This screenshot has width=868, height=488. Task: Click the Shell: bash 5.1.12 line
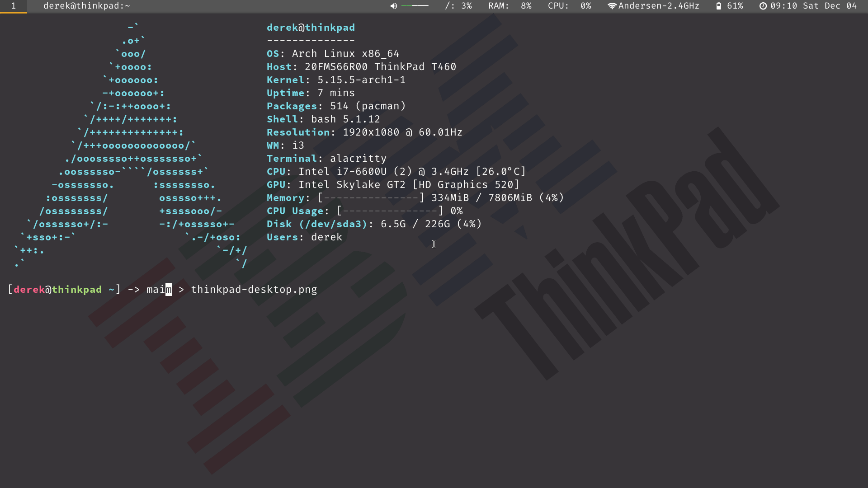[x=323, y=119]
